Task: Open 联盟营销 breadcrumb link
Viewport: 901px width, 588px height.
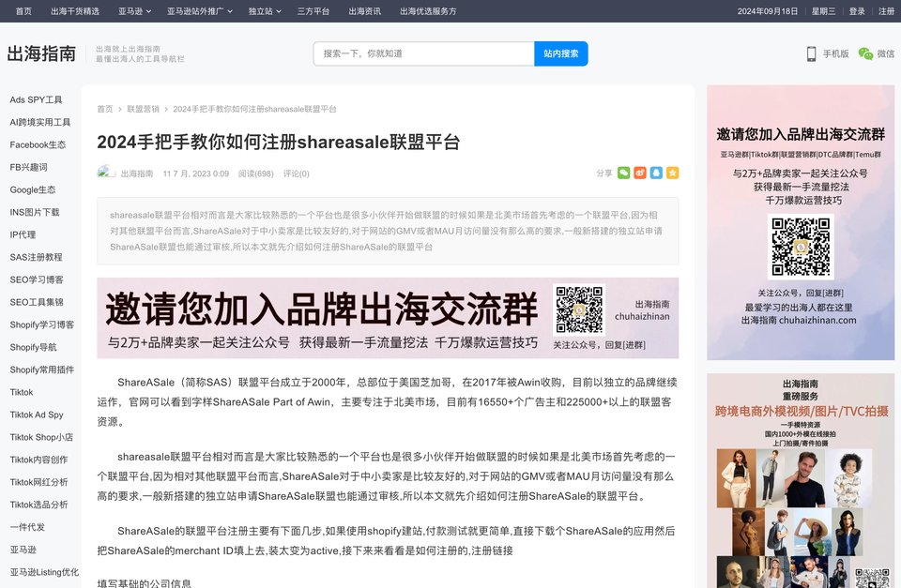Action: coord(143,110)
